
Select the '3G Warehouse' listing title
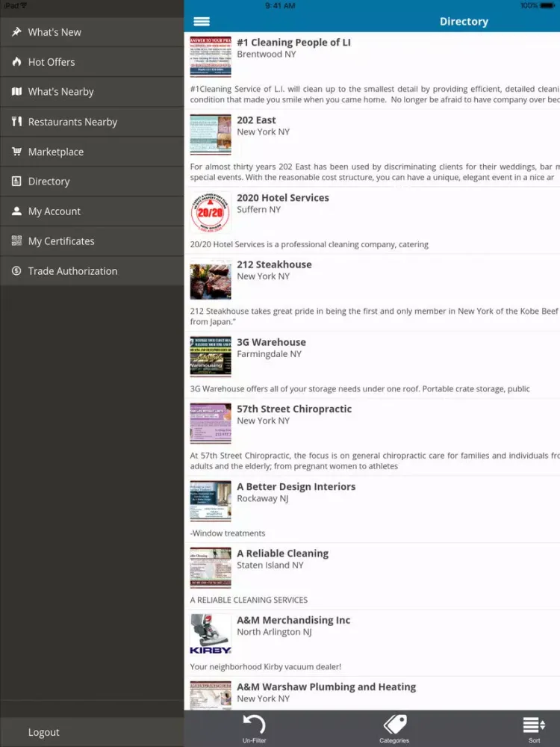tap(272, 342)
